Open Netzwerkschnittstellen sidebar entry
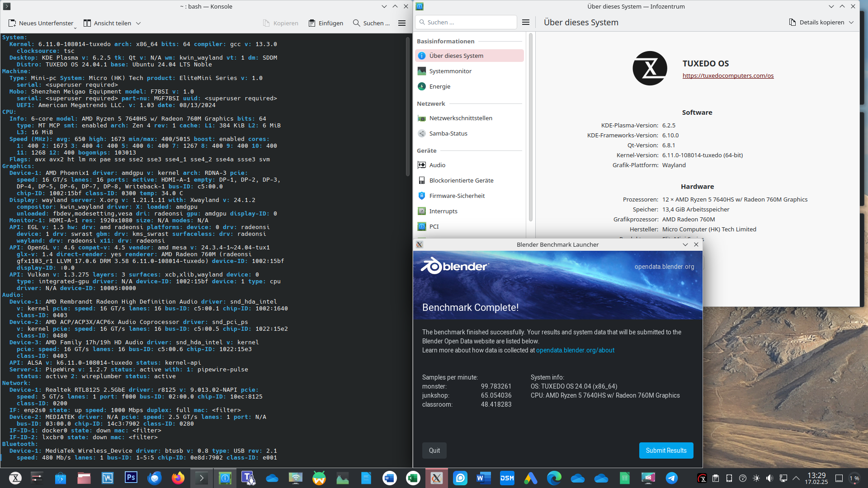This screenshot has height=488, width=868. [460, 118]
